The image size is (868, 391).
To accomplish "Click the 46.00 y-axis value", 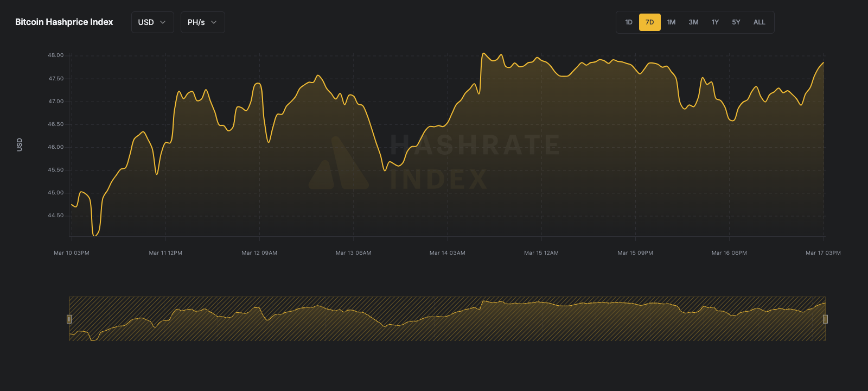I will [56, 147].
